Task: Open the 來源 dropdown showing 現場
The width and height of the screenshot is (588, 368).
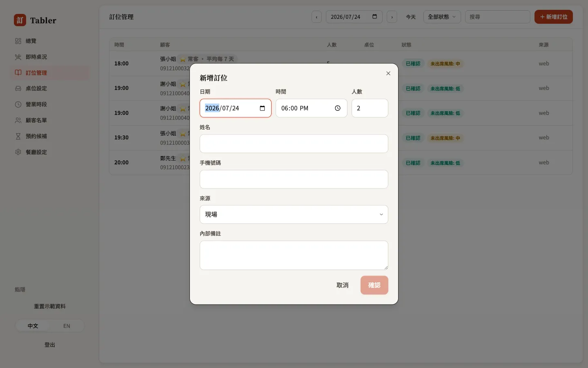Action: [294, 214]
